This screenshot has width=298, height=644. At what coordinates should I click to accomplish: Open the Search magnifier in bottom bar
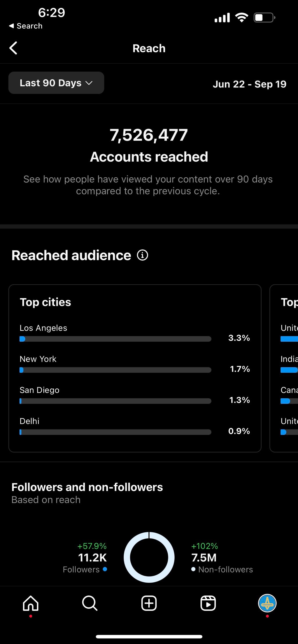coord(90,603)
